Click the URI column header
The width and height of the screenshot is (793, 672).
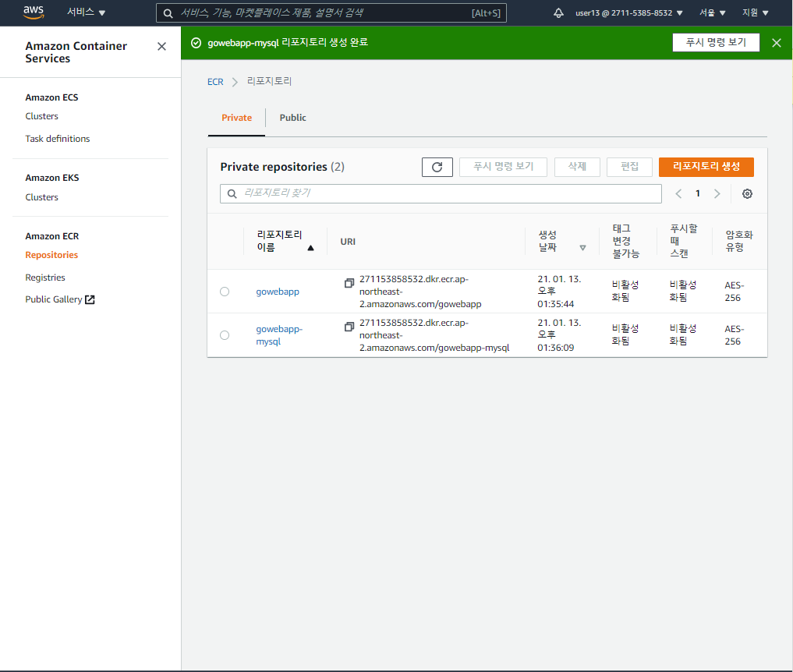pos(348,242)
